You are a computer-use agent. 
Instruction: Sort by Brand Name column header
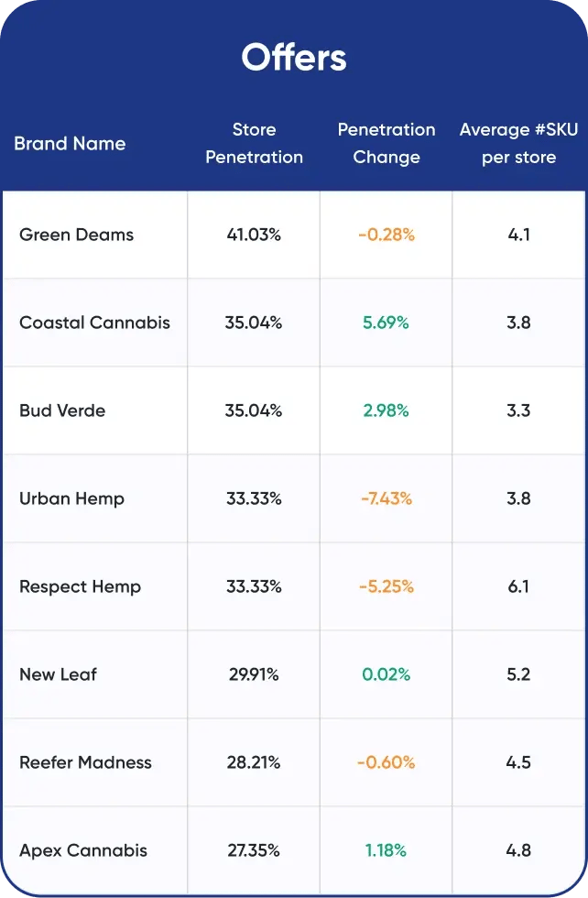pos(70,144)
